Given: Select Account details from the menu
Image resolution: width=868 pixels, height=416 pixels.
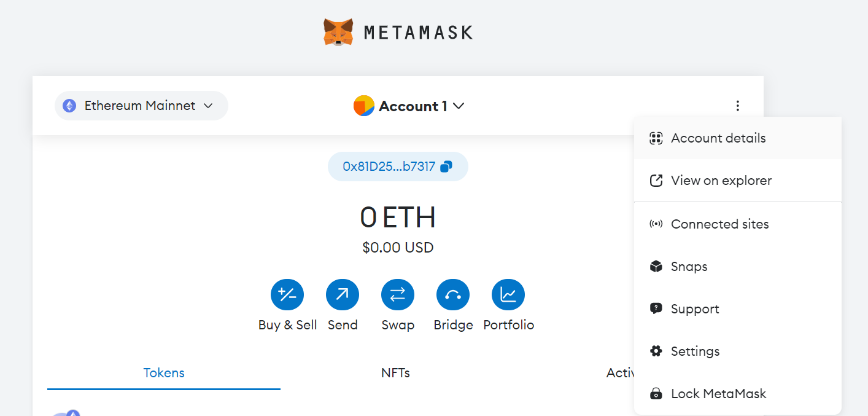Looking at the screenshot, I should click(718, 138).
